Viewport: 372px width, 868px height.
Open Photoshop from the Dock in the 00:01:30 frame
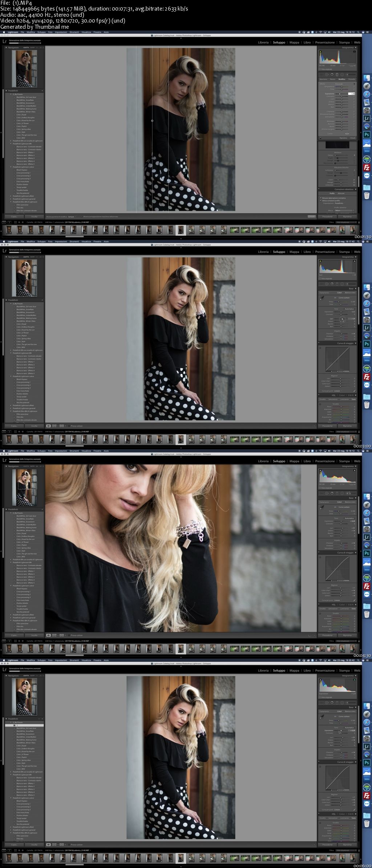click(367, 134)
